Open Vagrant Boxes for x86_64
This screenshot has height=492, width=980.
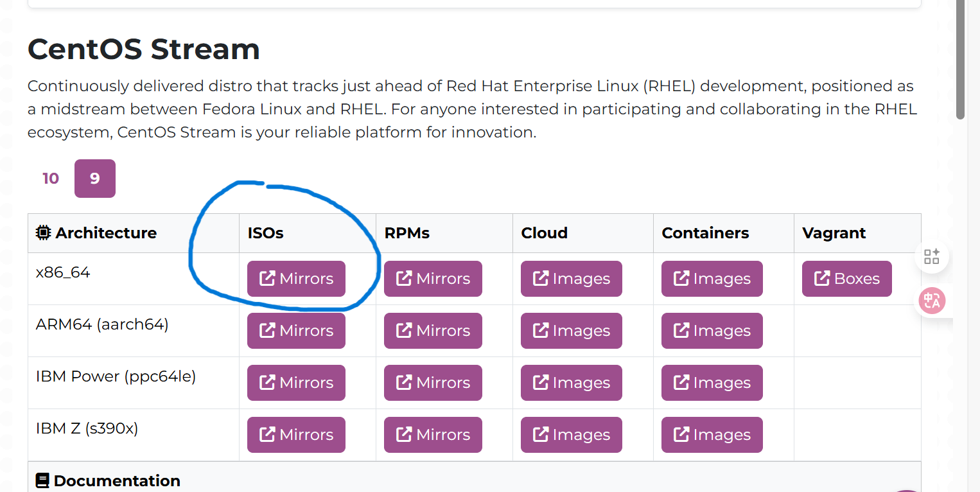click(x=846, y=278)
